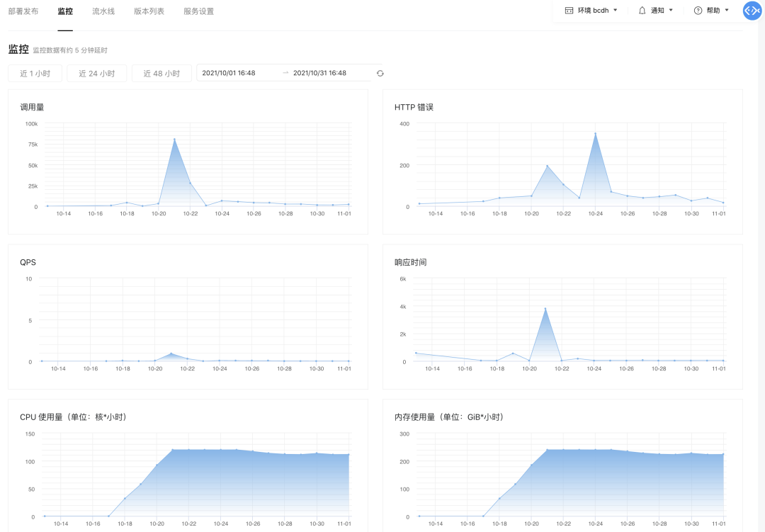Pick the 近 48 小时 time range button
The width and height of the screenshot is (765, 532).
(161, 73)
